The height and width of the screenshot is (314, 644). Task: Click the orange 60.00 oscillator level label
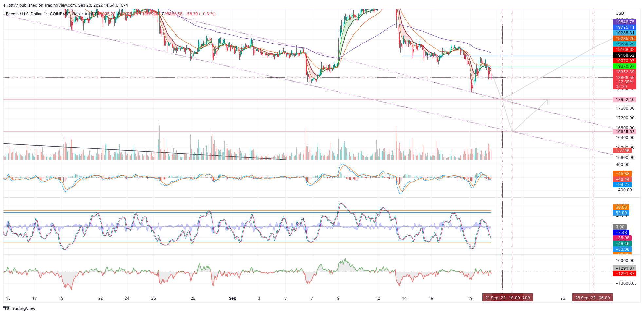[621, 207]
